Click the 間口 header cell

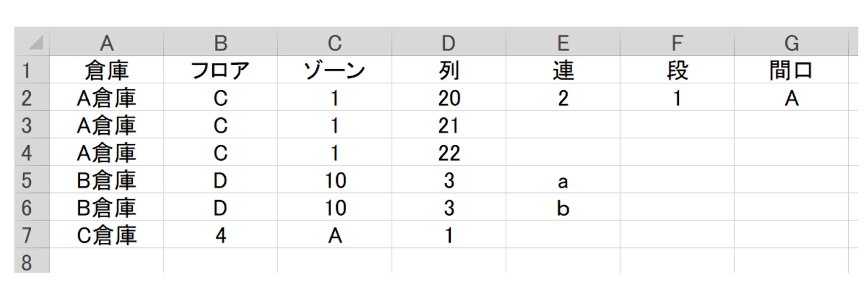(791, 70)
